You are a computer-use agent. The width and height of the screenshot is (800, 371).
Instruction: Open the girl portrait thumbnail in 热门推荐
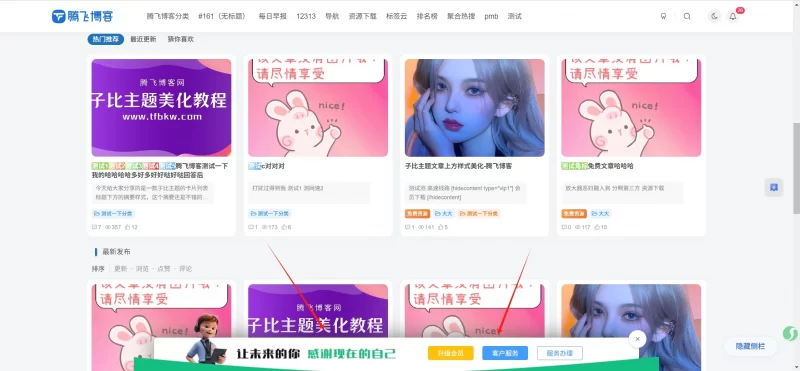coord(474,108)
